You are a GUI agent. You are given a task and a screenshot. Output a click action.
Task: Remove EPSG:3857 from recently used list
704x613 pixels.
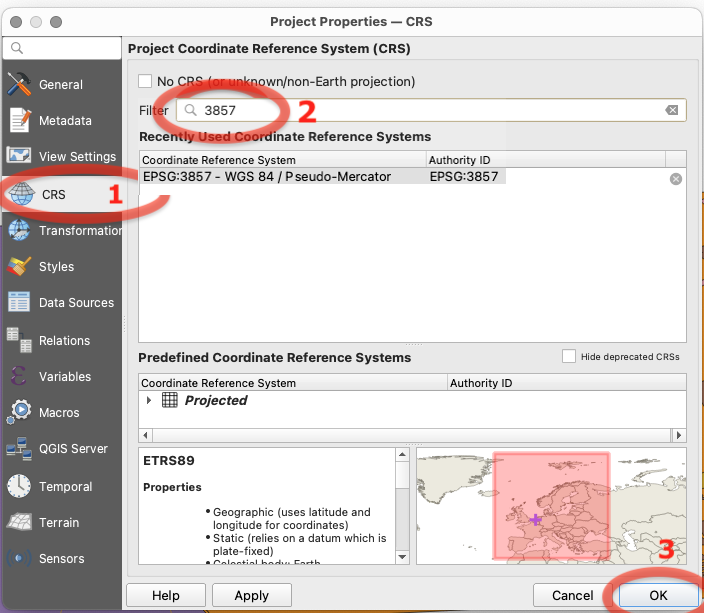coord(675,178)
